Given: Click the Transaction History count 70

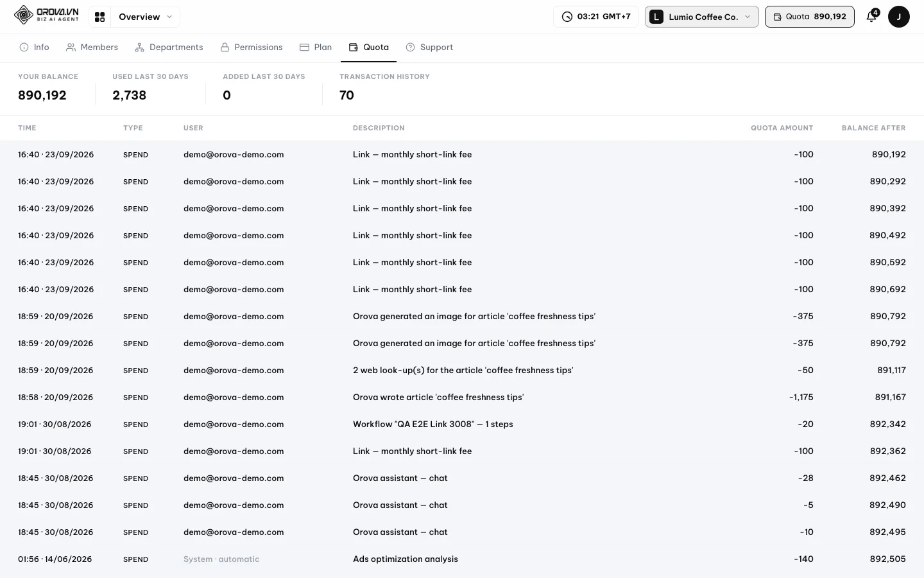Looking at the screenshot, I should [346, 95].
